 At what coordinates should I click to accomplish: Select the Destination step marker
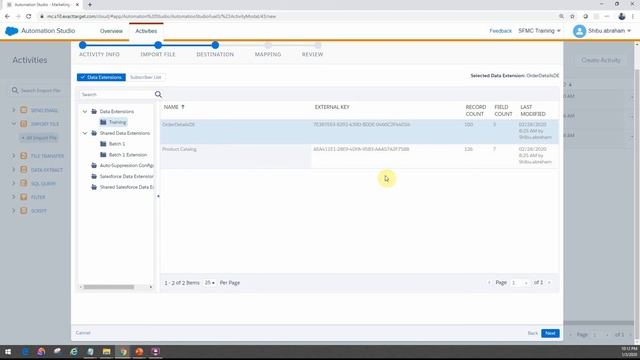215,45
